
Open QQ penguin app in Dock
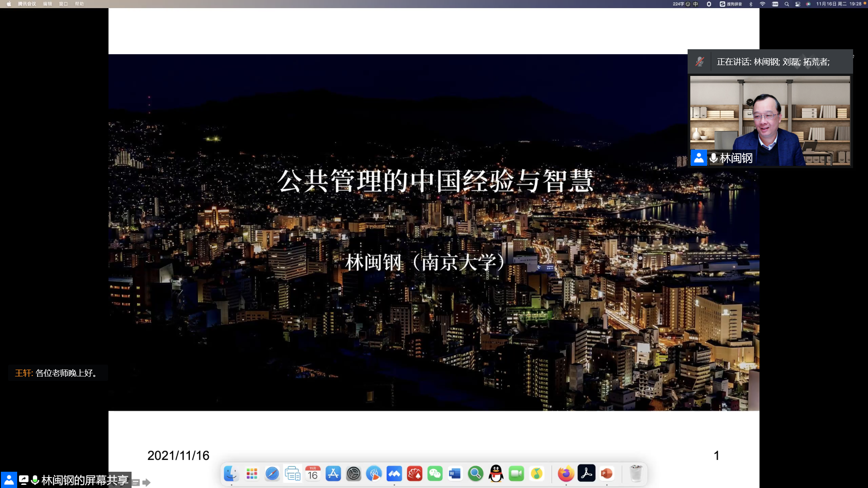(x=496, y=474)
